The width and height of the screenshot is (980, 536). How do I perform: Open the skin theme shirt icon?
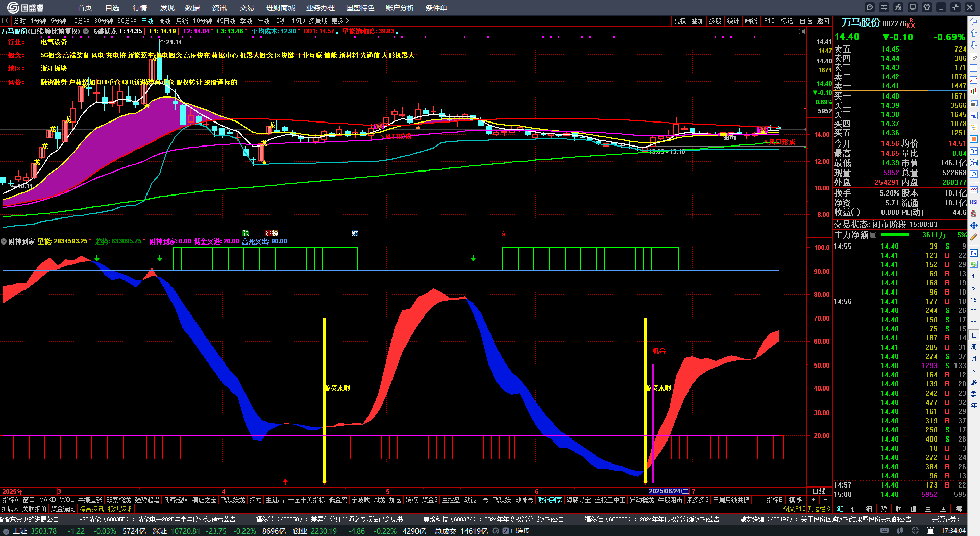pos(927,7)
